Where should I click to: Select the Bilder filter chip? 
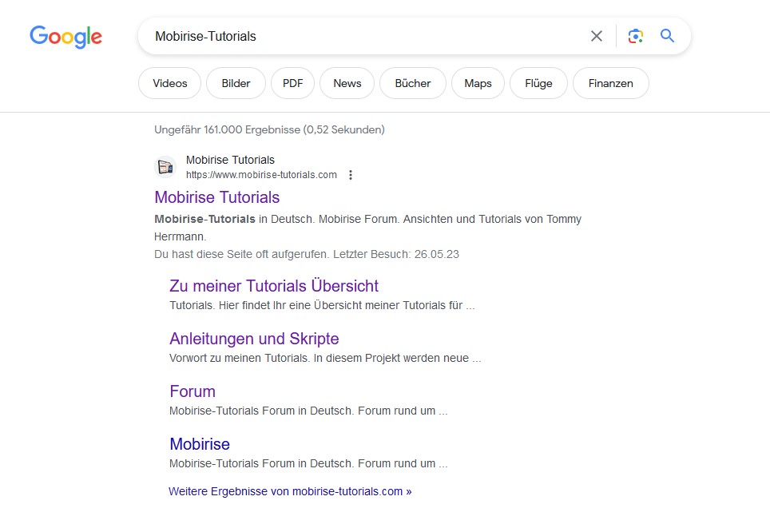coord(236,83)
